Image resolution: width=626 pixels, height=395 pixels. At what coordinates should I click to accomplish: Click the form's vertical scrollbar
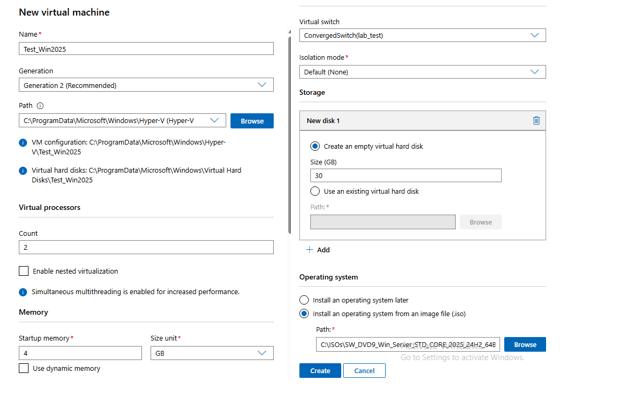pos(289,134)
